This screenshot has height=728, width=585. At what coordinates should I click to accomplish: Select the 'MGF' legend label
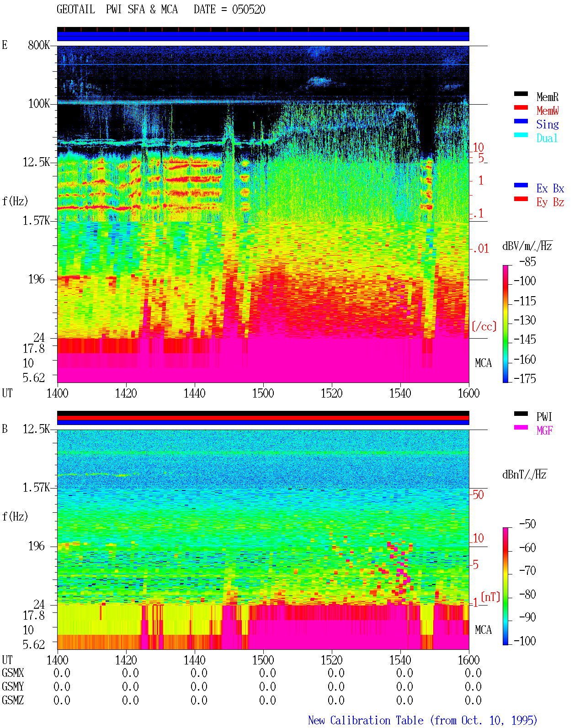click(x=545, y=430)
